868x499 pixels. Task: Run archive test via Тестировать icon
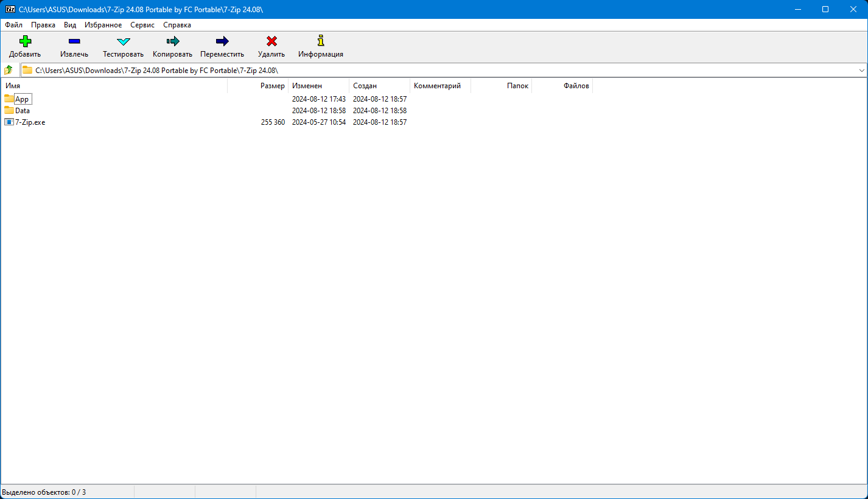click(124, 41)
